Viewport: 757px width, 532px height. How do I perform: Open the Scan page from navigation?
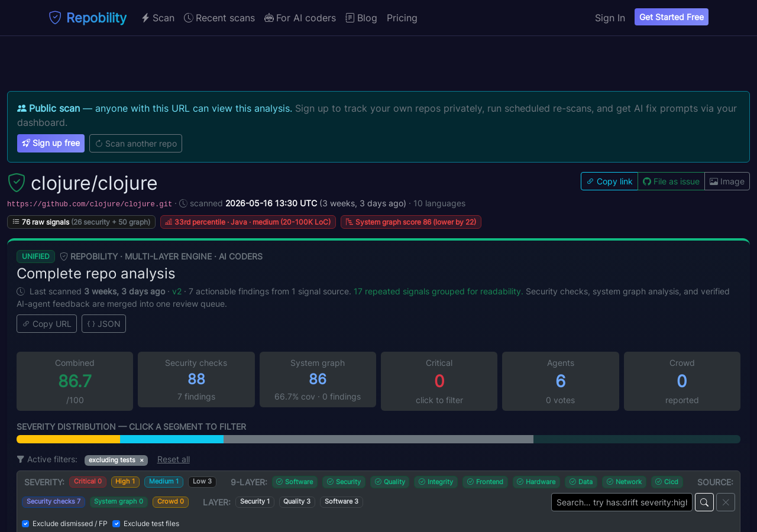(158, 18)
